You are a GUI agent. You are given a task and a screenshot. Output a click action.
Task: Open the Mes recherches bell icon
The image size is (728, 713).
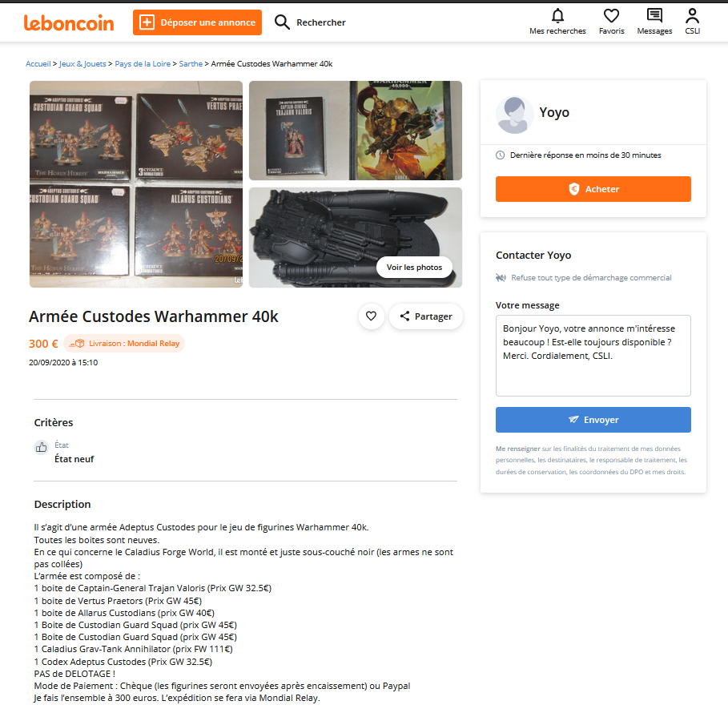click(557, 16)
